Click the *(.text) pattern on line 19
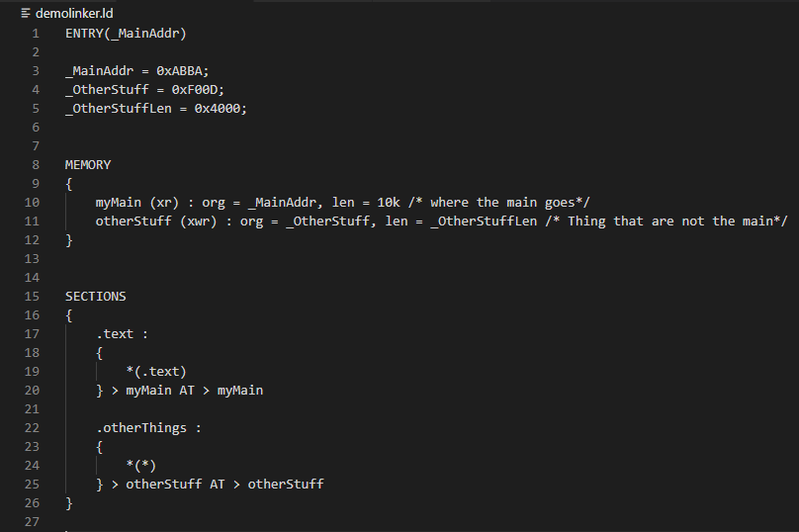This screenshot has height=532, width=799. point(156,372)
